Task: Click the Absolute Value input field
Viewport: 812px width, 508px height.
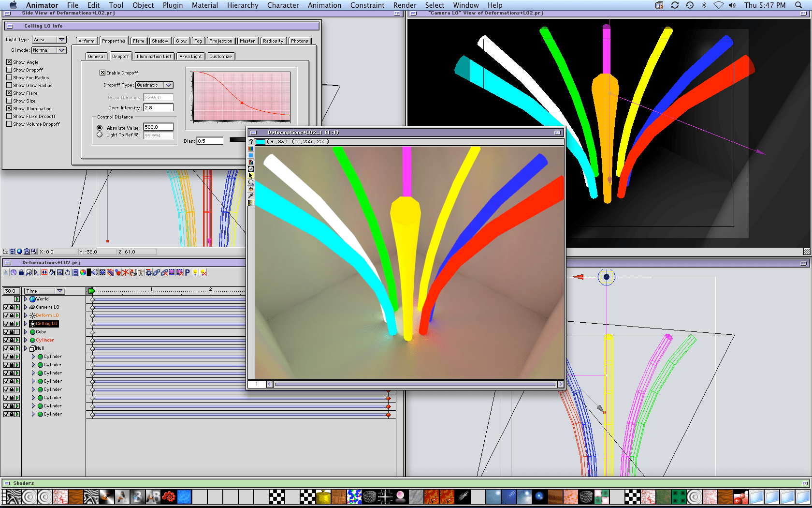Action: (158, 127)
